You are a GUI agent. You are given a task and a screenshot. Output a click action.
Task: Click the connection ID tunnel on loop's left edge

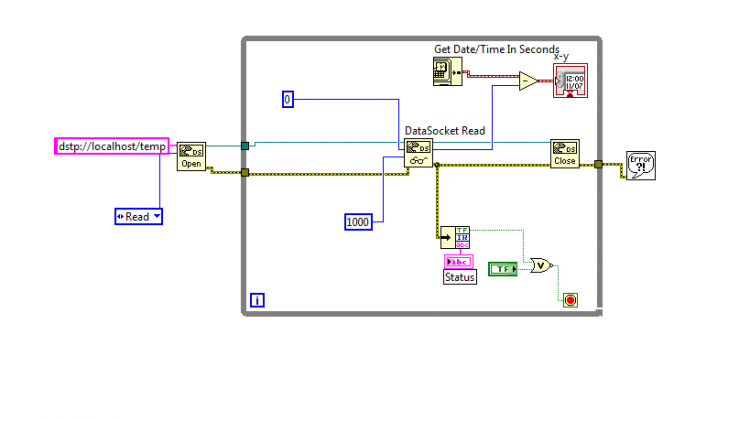(x=245, y=146)
